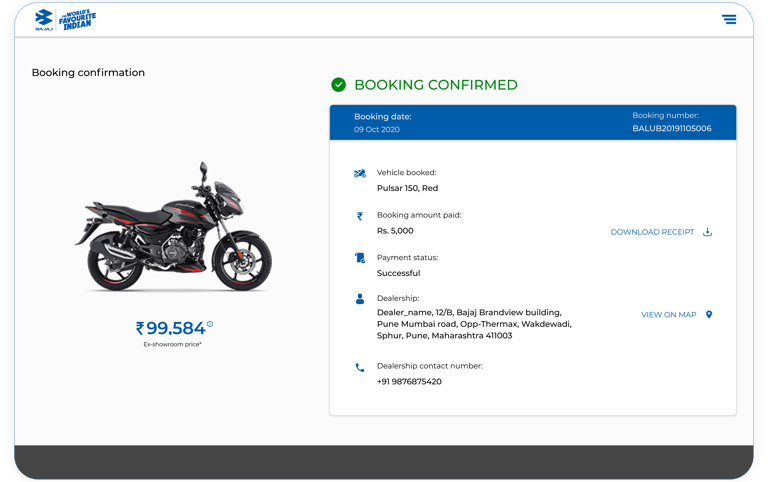
Task: Click the Ex-showroom price label
Action: point(172,344)
